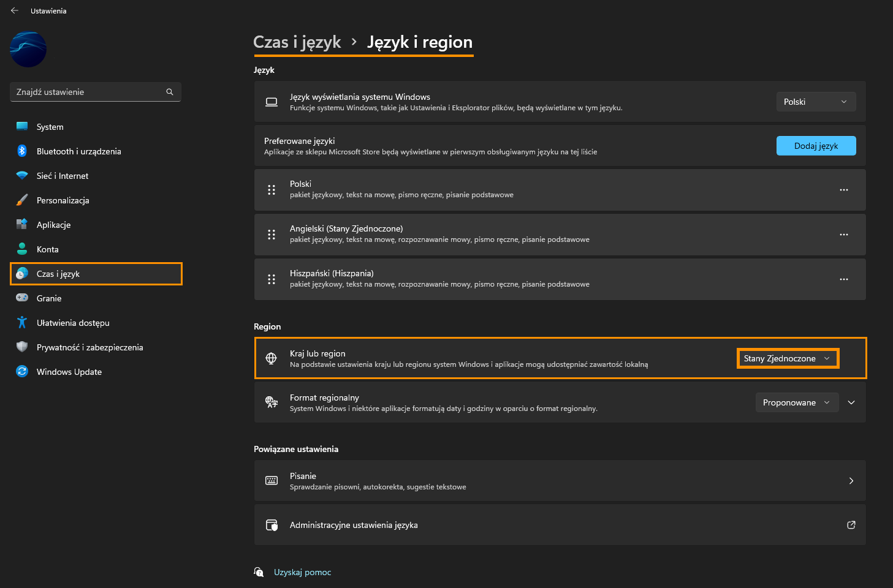
Task: Select the Polski language row text
Action: [x=300, y=184]
